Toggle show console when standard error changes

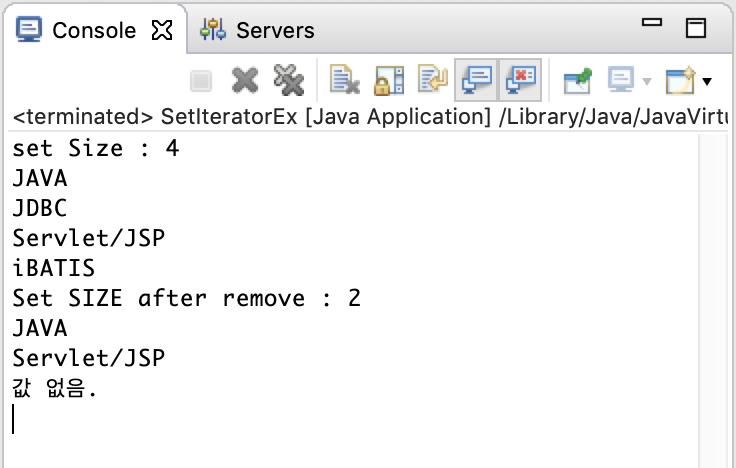click(x=520, y=80)
